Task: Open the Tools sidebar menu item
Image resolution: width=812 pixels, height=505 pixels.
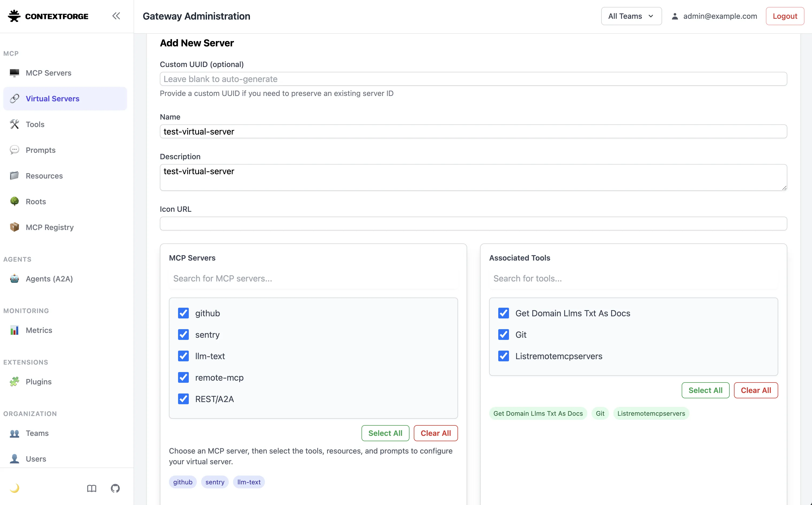Action: pos(35,124)
